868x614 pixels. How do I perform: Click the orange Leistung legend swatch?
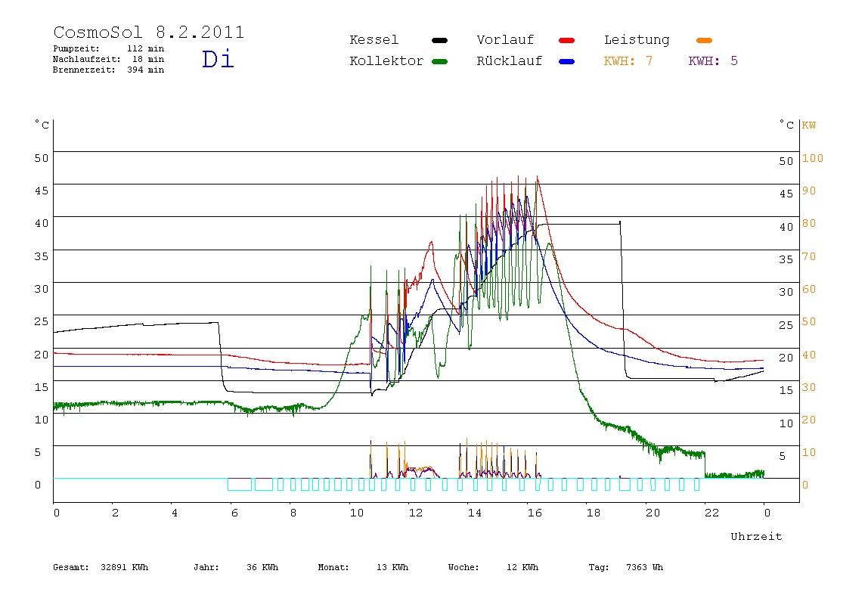[704, 40]
